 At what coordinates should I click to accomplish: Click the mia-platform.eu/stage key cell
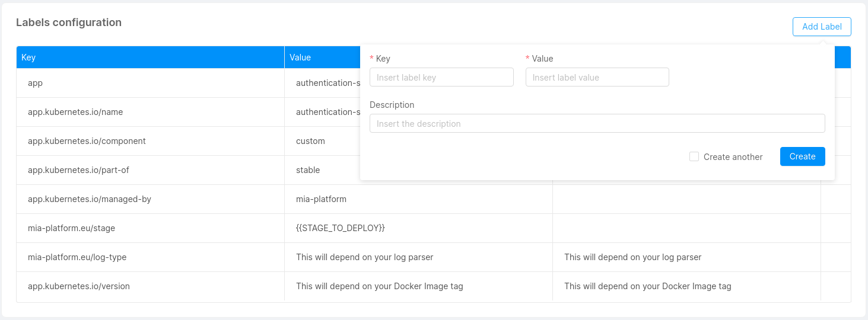click(71, 228)
